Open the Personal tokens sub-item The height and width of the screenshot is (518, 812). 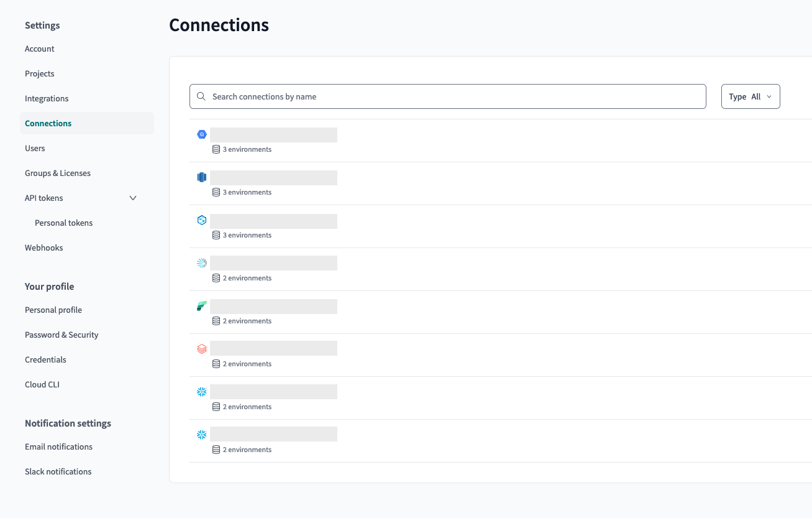pos(63,223)
